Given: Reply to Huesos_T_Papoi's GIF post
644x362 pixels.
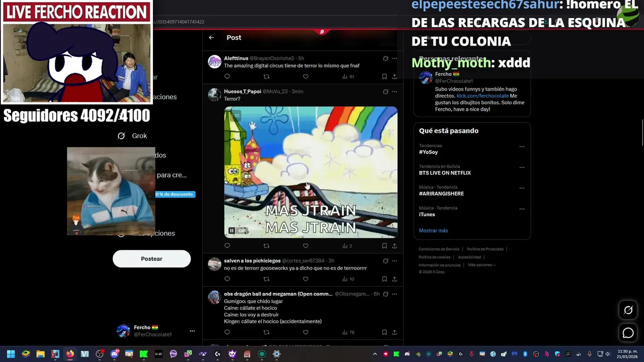Looking at the screenshot, I should click(227, 246).
